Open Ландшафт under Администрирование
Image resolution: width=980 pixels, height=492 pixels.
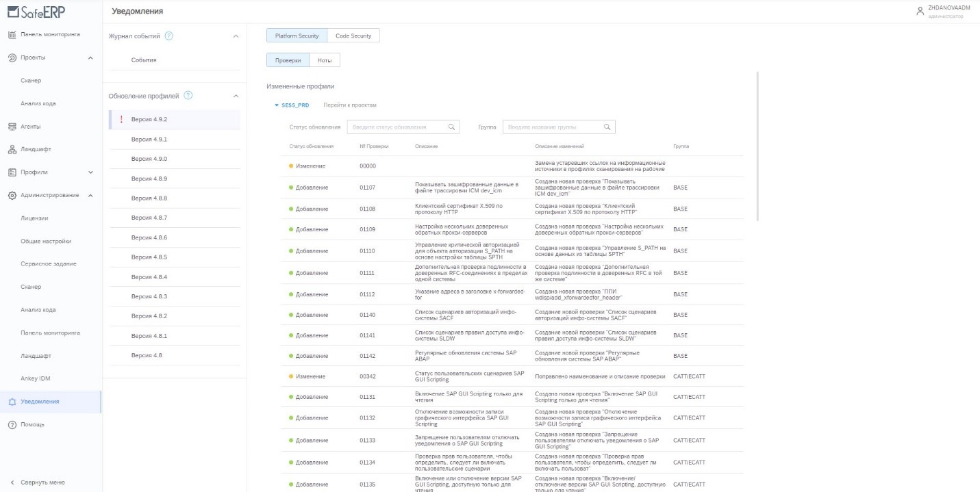coord(36,356)
